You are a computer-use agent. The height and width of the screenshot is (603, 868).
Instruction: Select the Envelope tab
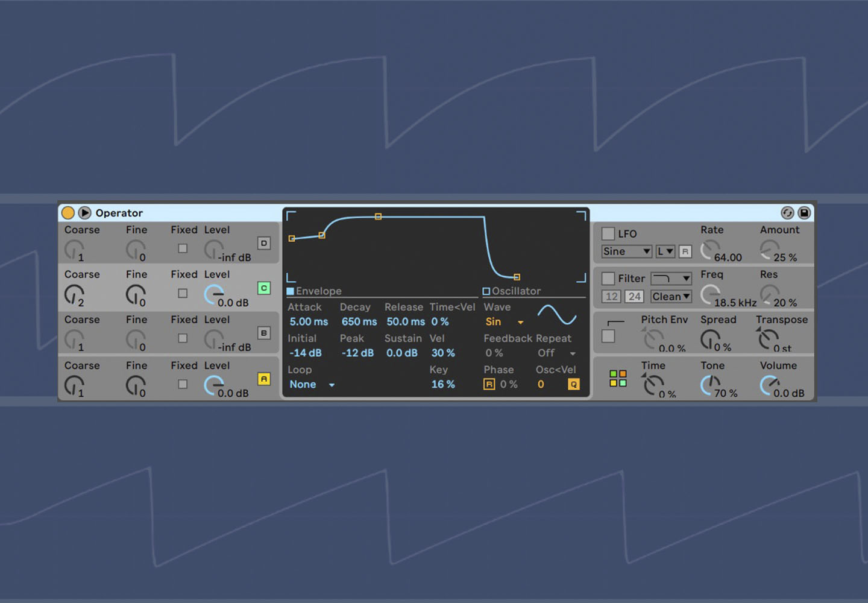click(x=314, y=291)
